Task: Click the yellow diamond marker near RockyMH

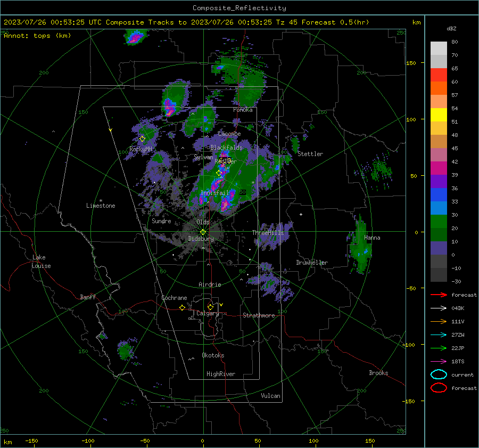Action: (142, 139)
